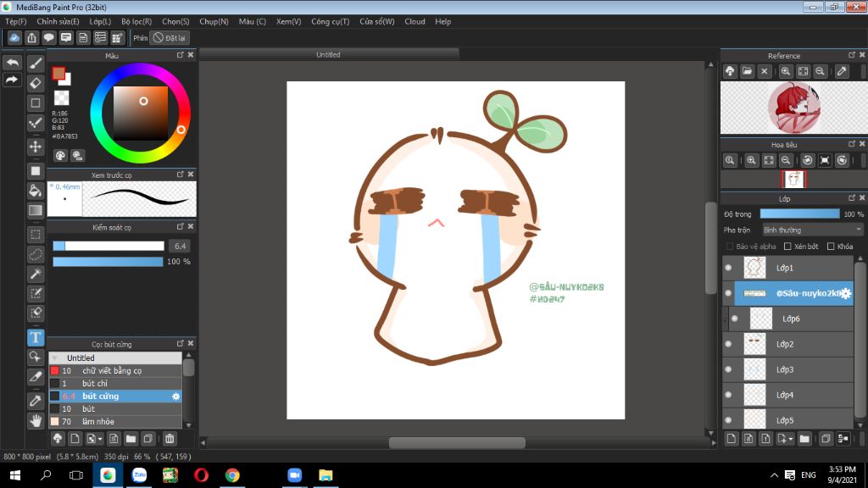Image resolution: width=868 pixels, height=488 pixels.
Task: Open File Explorer from the taskbar
Action: [325, 475]
